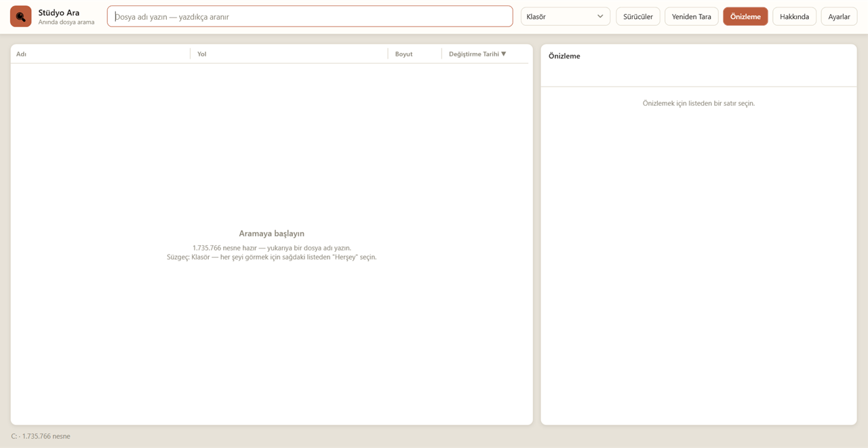Viewport: 868px width, 448px height.
Task: Open the Hakkında about dialog
Action: click(x=794, y=16)
